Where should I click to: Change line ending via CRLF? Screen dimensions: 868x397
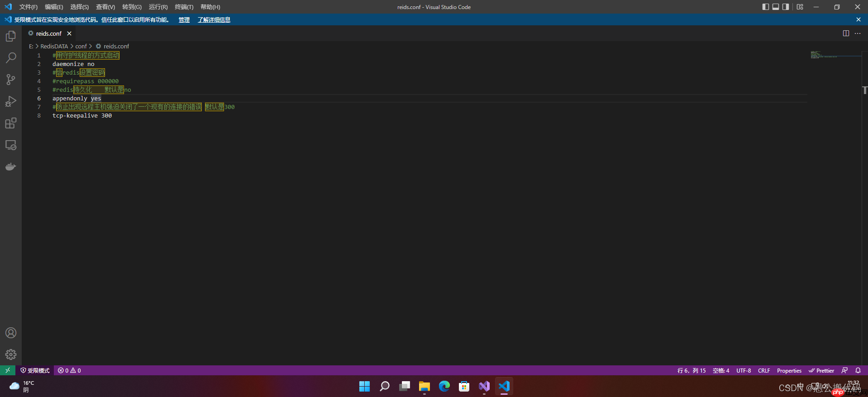pos(764,370)
